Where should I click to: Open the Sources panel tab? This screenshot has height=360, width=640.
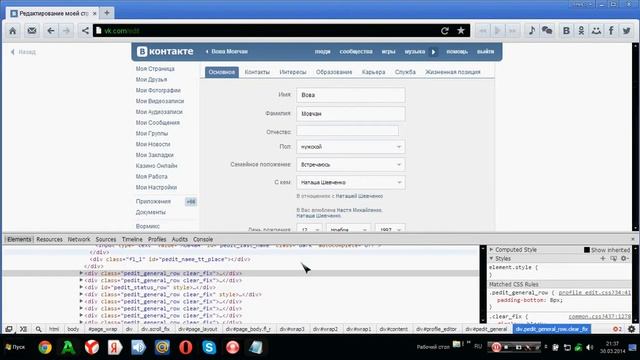pos(106,239)
